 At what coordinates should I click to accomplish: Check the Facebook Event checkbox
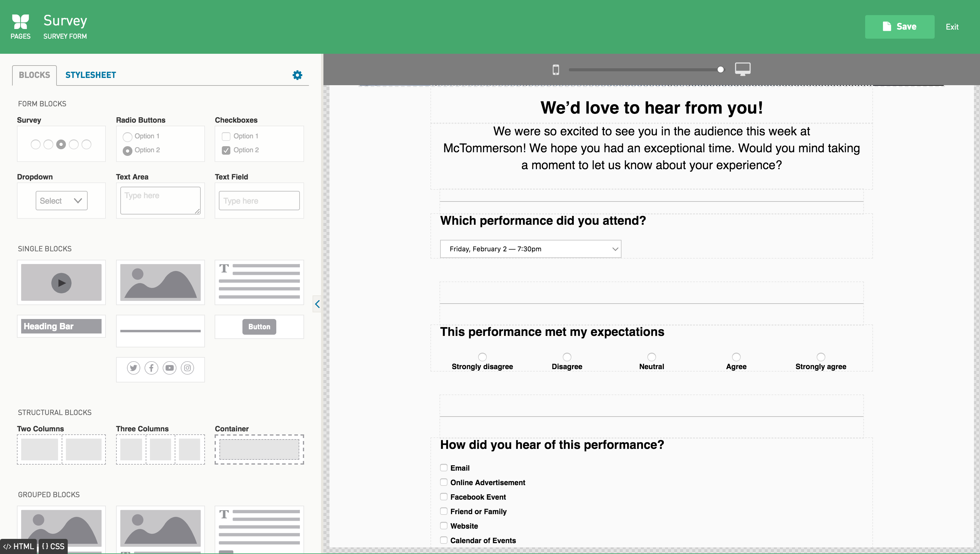point(443,497)
